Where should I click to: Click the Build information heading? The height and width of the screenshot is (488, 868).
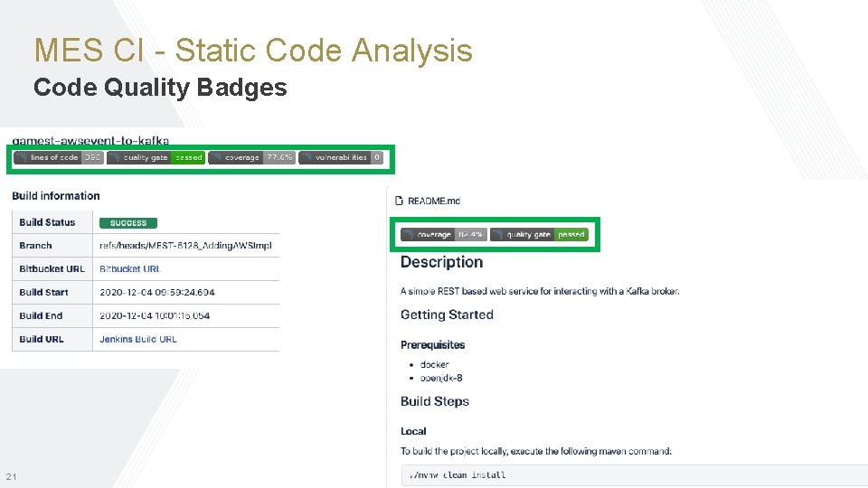[x=56, y=195]
